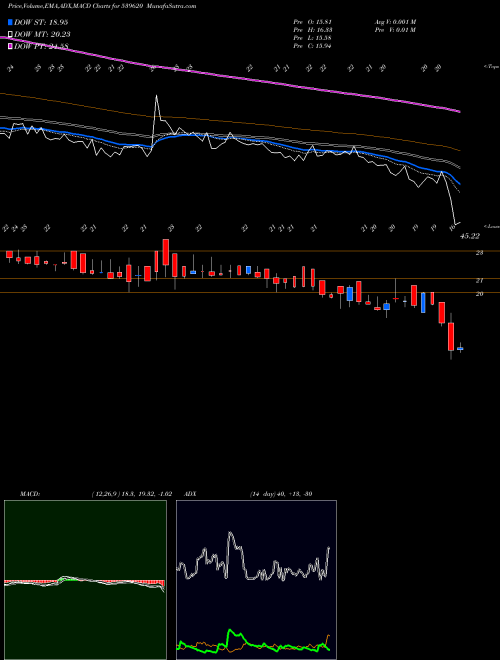This screenshot has height=660, width=500.
Task: Click the MACD (12,26,9) parameter values
Action: [x=131, y=494]
